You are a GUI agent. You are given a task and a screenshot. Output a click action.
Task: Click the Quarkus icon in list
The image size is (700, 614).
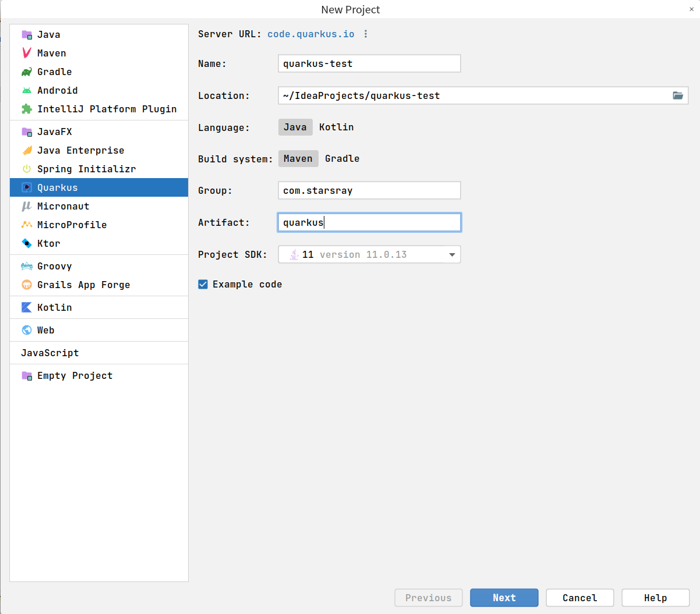point(27,187)
